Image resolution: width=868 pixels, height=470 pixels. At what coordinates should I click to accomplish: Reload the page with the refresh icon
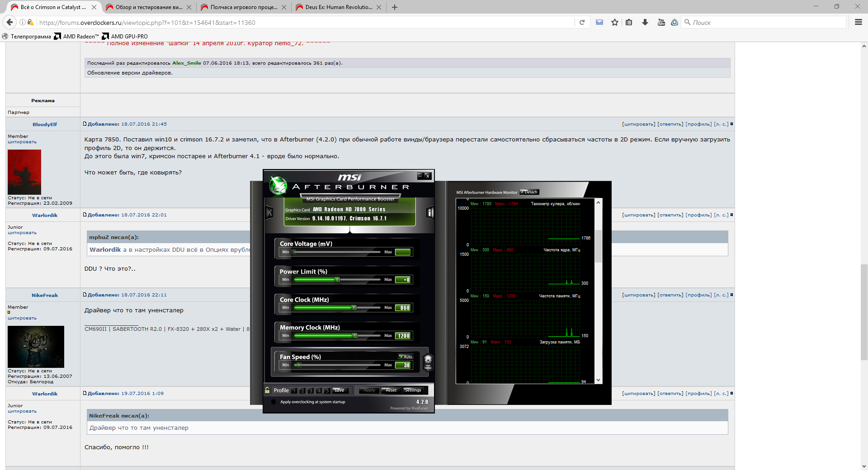[582, 22]
